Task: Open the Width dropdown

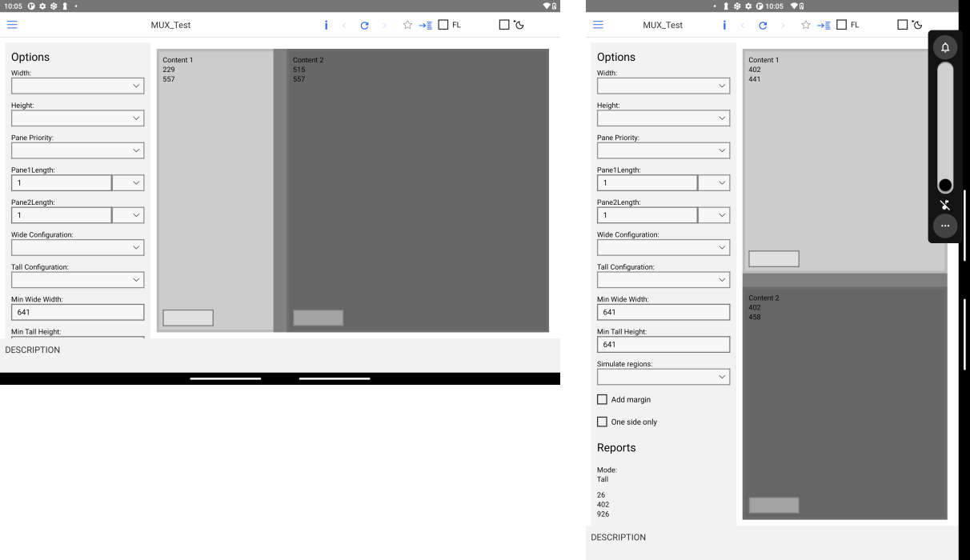Action: pyautogui.click(x=78, y=86)
